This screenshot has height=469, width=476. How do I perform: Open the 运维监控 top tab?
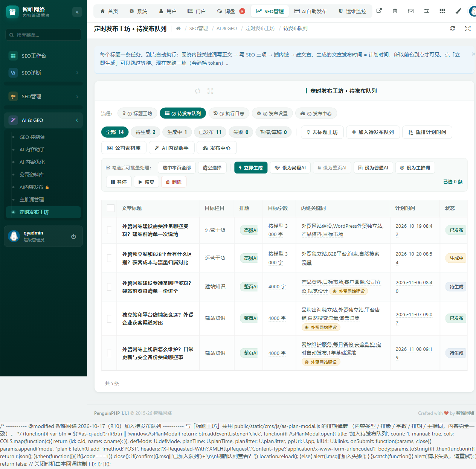pos(352,11)
